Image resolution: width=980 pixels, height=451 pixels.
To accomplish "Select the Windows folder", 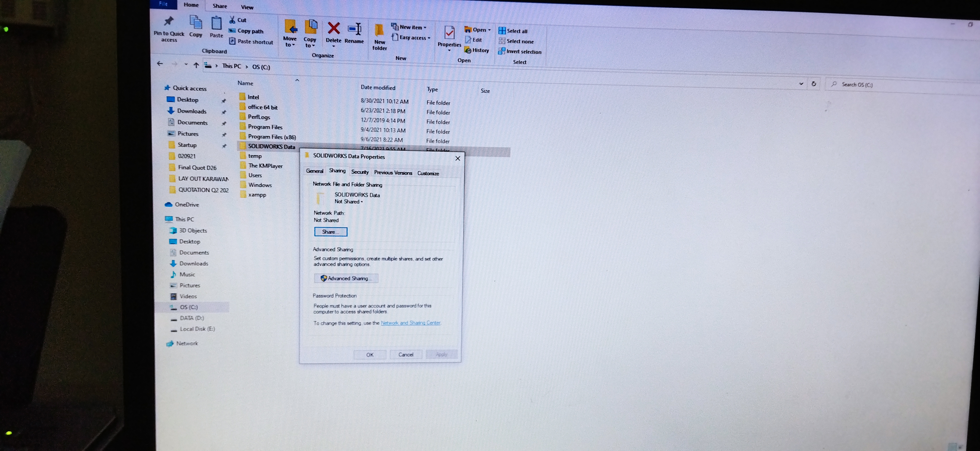I will click(256, 185).
